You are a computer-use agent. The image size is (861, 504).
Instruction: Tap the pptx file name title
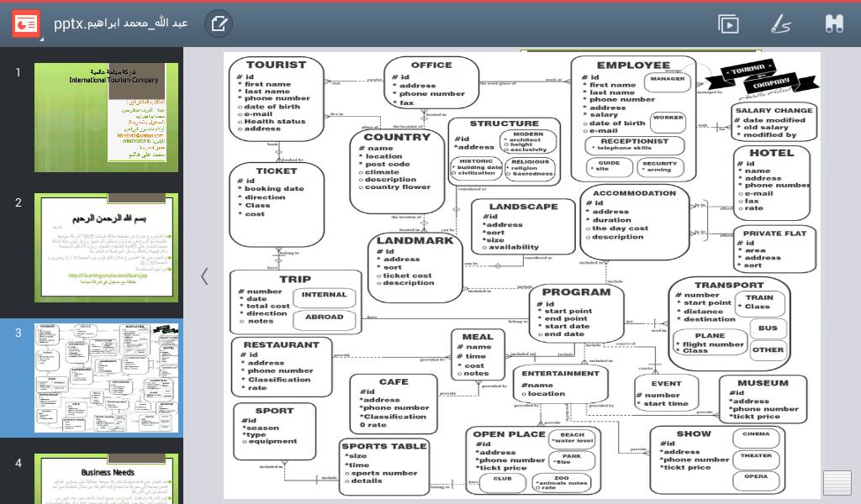click(x=121, y=24)
